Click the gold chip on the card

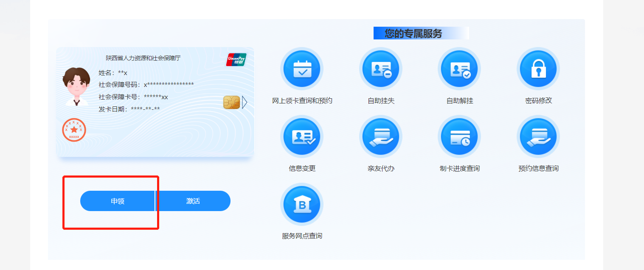(x=231, y=102)
